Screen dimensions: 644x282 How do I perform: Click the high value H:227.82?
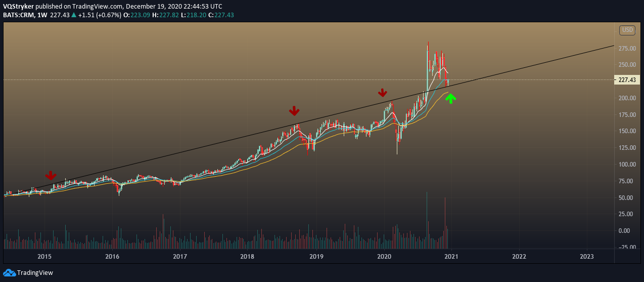pos(166,15)
